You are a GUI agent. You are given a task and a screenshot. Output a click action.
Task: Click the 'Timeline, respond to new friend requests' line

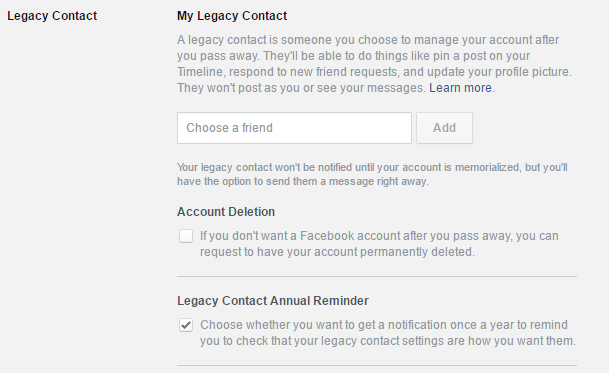(374, 72)
